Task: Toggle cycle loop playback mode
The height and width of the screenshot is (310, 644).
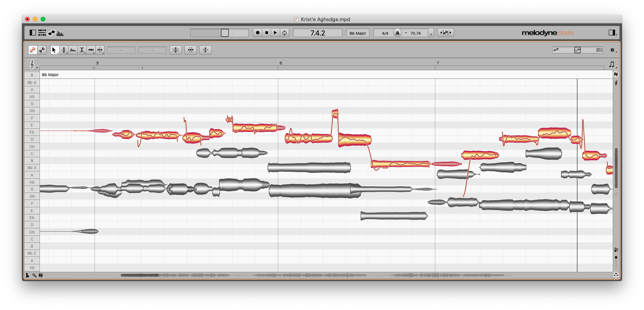Action: [284, 33]
